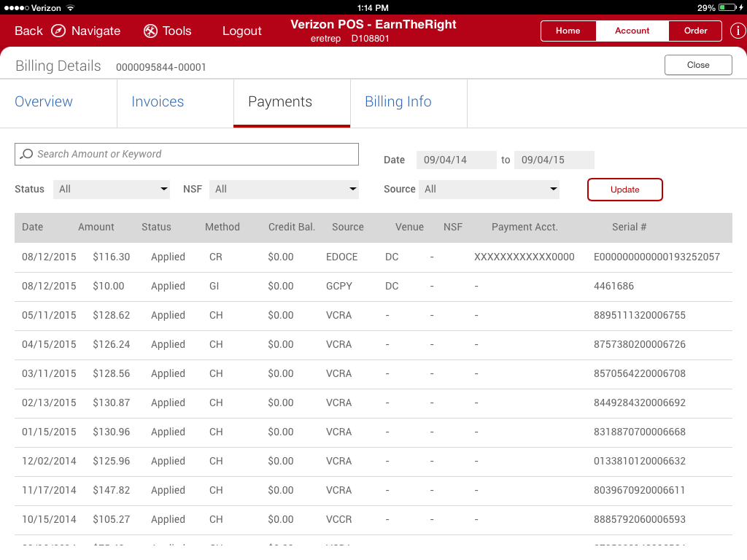The width and height of the screenshot is (747, 560).
Task: Click the 04/15/2015 payment date
Action: click(x=49, y=344)
